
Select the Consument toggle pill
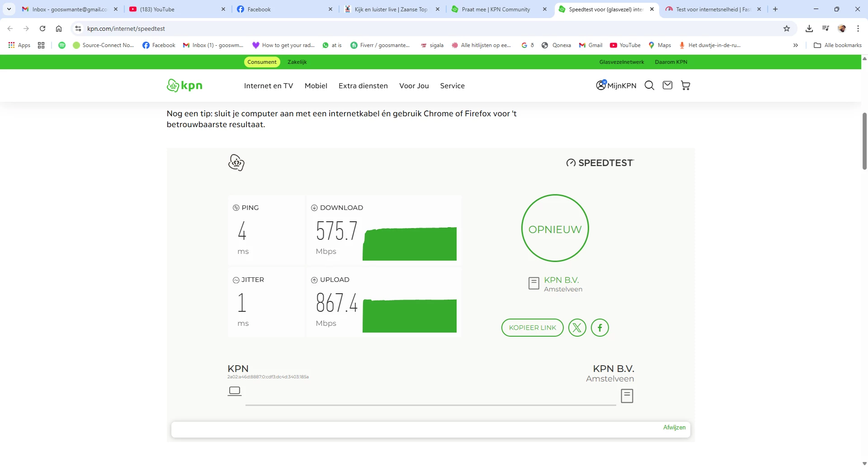[262, 62]
